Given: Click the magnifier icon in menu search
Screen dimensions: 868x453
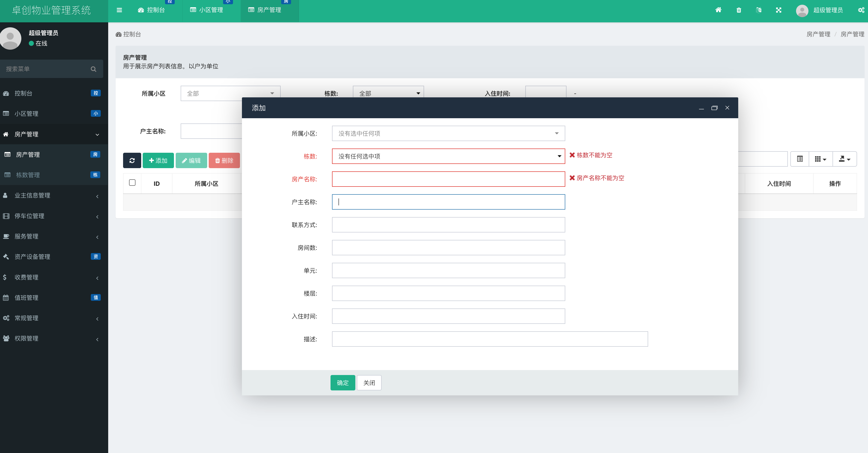Looking at the screenshot, I should [93, 69].
